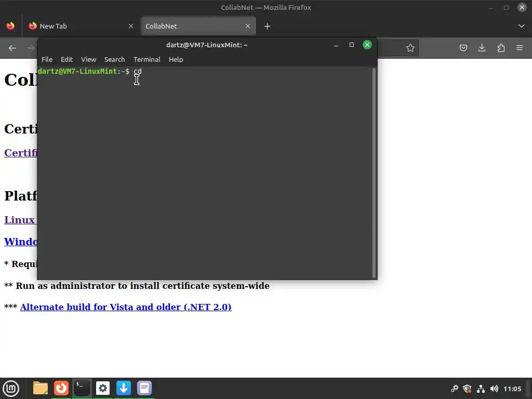Select the CollabNet browser tab
The height and width of the screenshot is (399, 532).
point(198,26)
